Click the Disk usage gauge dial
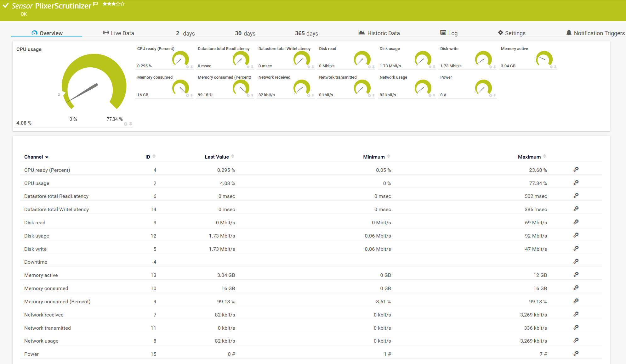Image resolution: width=626 pixels, height=364 pixels. [423, 59]
